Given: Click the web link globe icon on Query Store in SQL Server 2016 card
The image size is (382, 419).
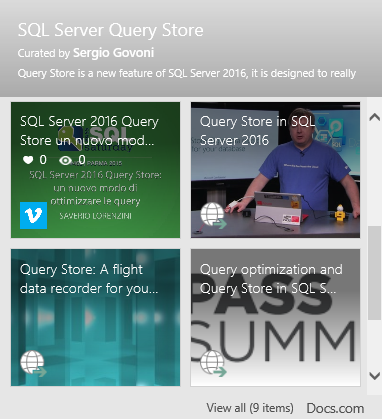Looking at the screenshot, I should [213, 215].
